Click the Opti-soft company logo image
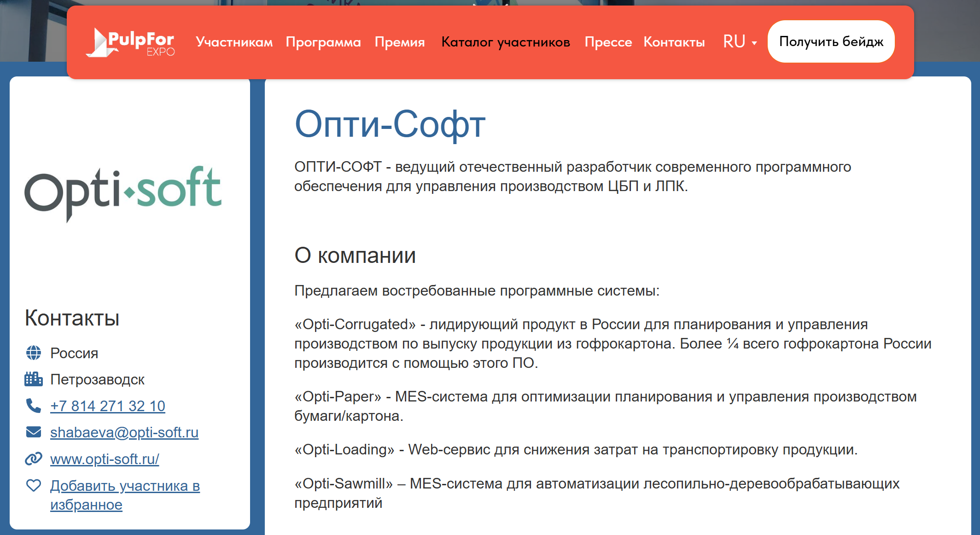The height and width of the screenshot is (535, 980). coord(123,193)
